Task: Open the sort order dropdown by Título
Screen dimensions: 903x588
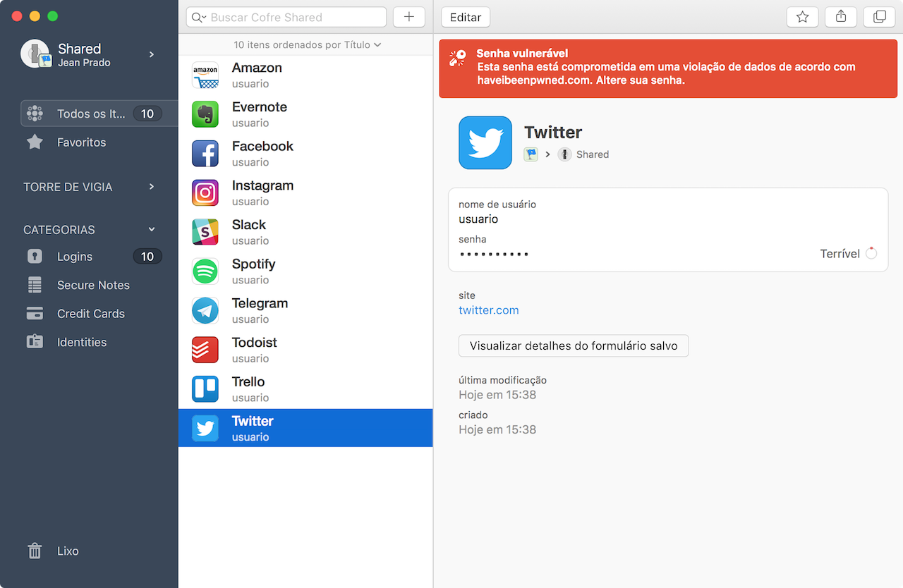Action: point(307,44)
